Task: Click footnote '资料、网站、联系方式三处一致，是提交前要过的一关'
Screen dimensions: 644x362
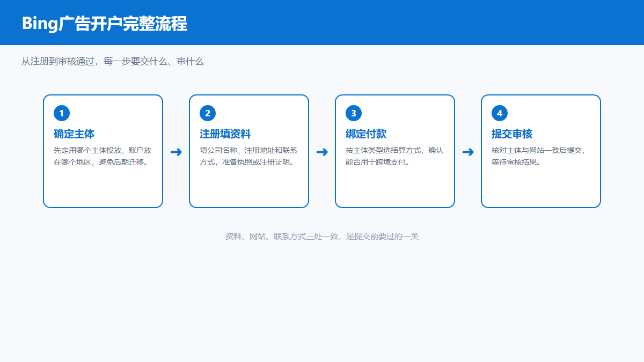Action: pyautogui.click(x=322, y=237)
